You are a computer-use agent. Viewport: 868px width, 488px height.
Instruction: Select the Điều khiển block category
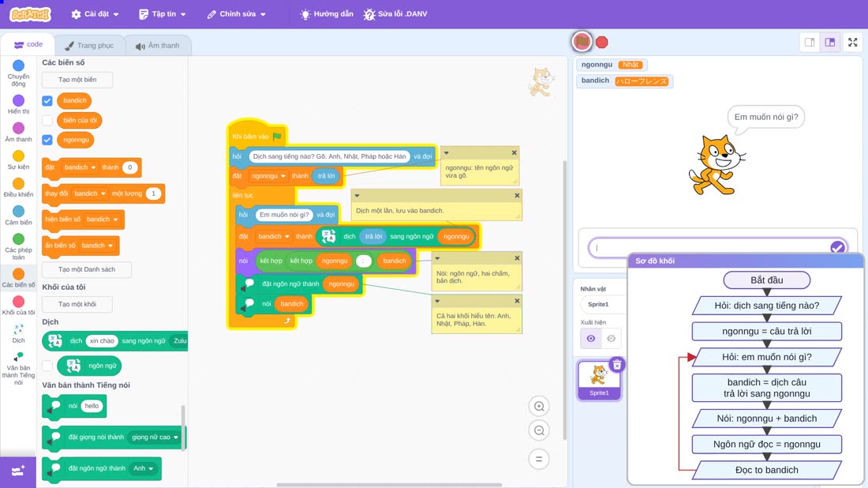tap(18, 187)
